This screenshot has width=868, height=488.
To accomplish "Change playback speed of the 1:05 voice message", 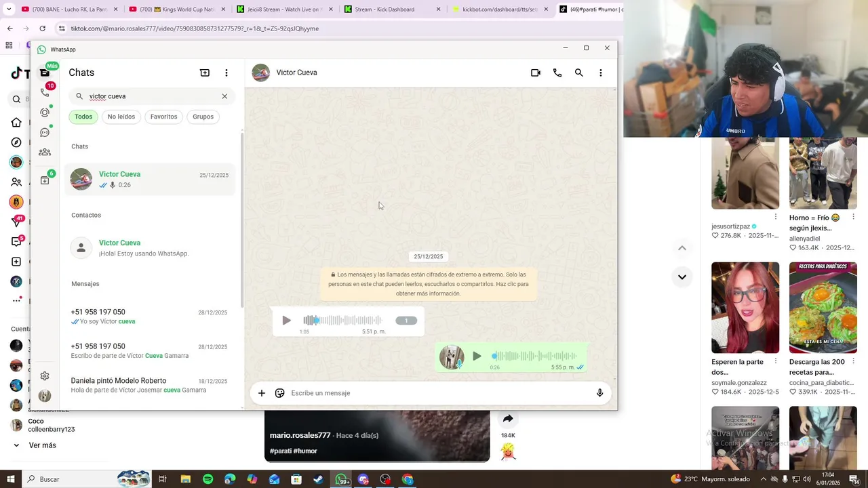I will coord(406,321).
